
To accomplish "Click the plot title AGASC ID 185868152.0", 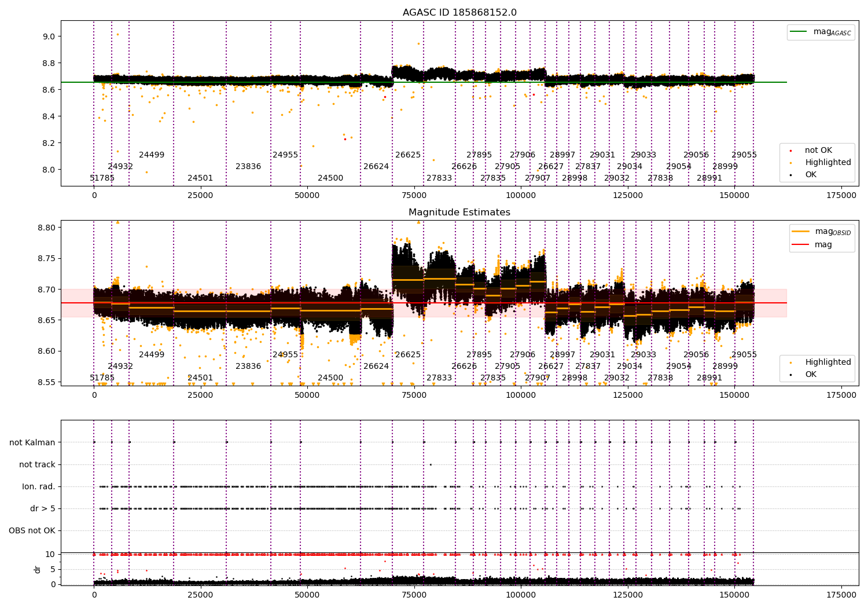I will coord(459,13).
